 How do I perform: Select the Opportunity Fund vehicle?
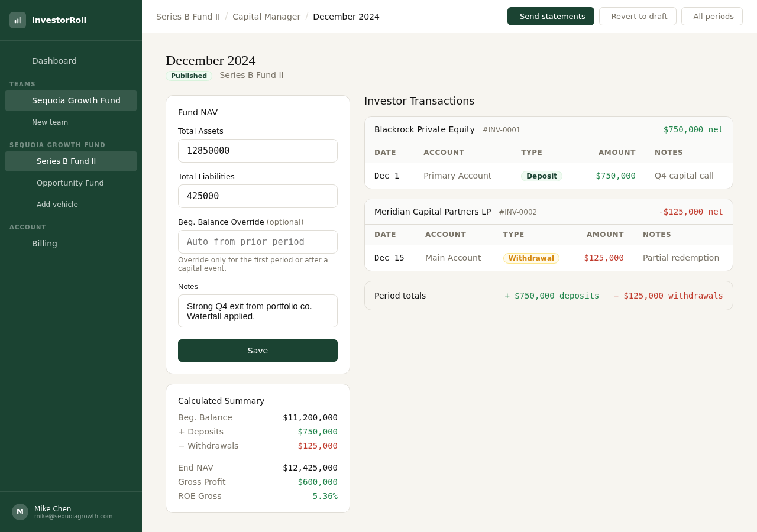pyautogui.click(x=70, y=183)
